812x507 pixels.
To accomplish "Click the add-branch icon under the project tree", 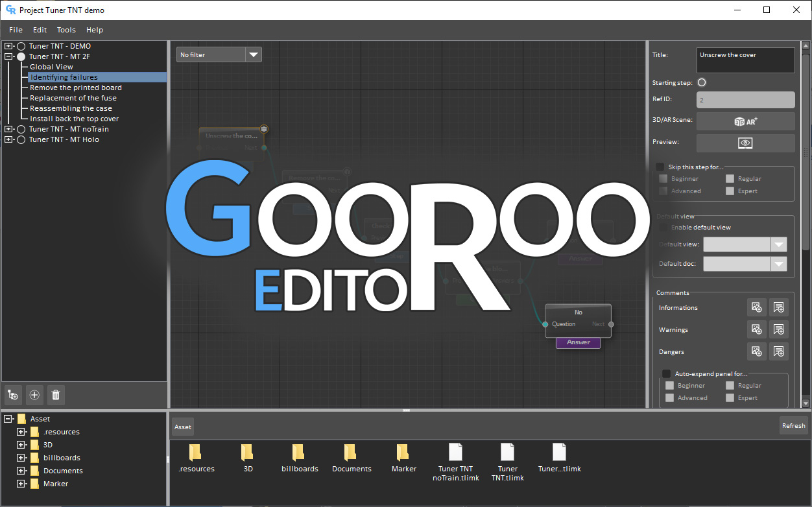I will point(14,395).
